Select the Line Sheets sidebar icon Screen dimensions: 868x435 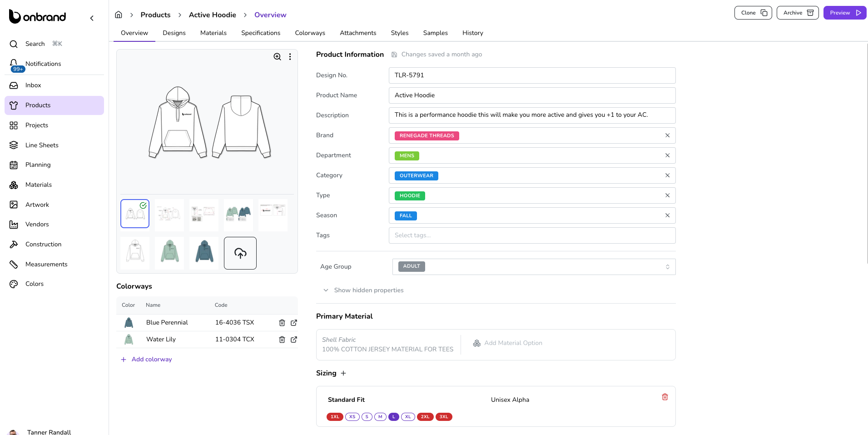[14, 145]
